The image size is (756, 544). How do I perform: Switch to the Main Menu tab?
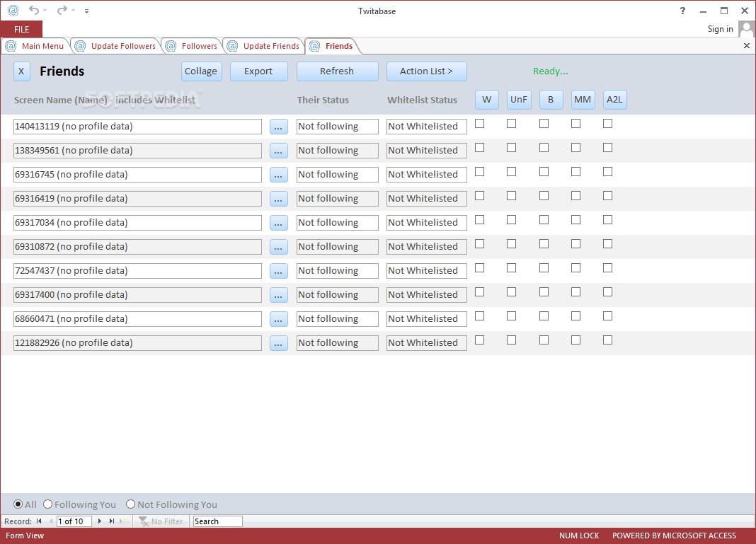[x=35, y=46]
